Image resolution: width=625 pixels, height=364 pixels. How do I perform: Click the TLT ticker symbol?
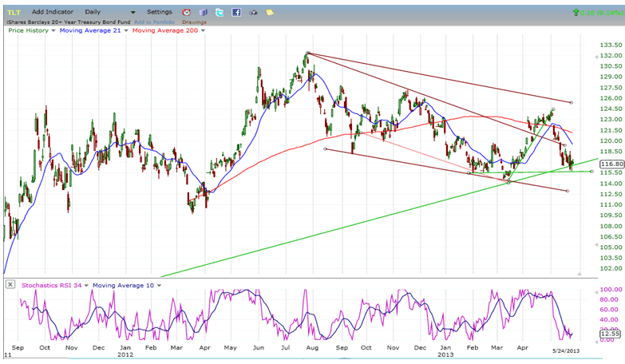14,13
